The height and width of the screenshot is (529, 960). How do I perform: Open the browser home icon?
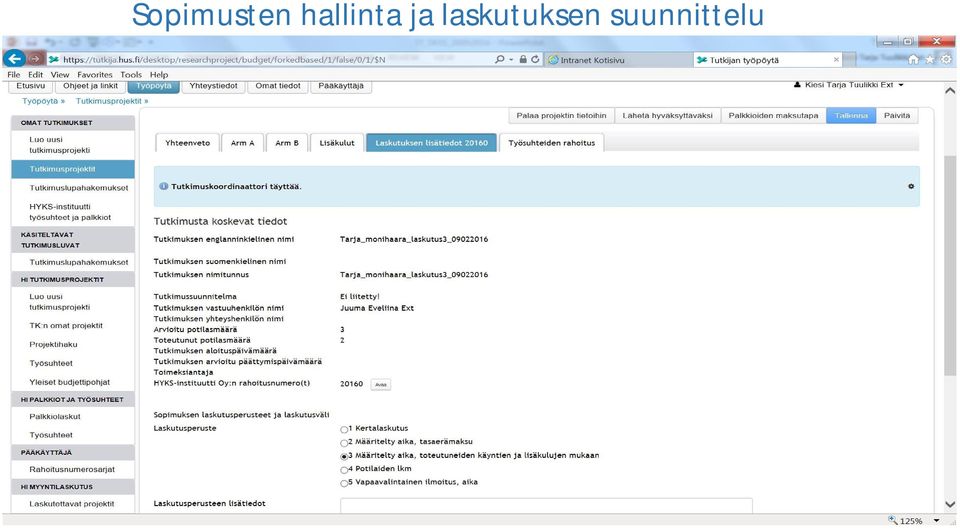(x=913, y=59)
